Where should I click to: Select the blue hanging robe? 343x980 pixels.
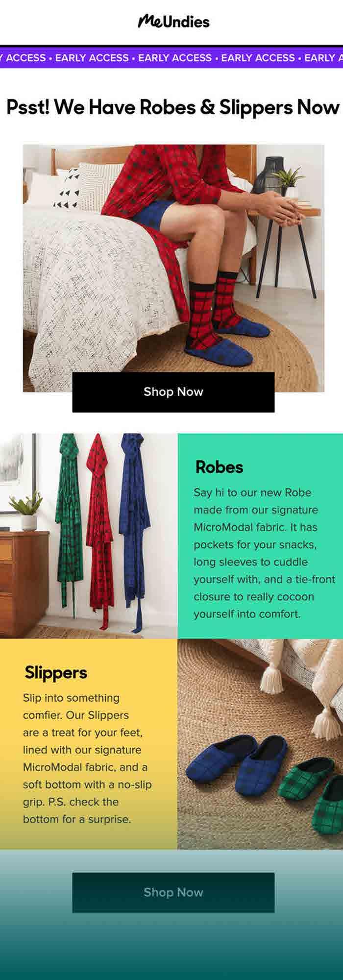pyautogui.click(x=134, y=527)
